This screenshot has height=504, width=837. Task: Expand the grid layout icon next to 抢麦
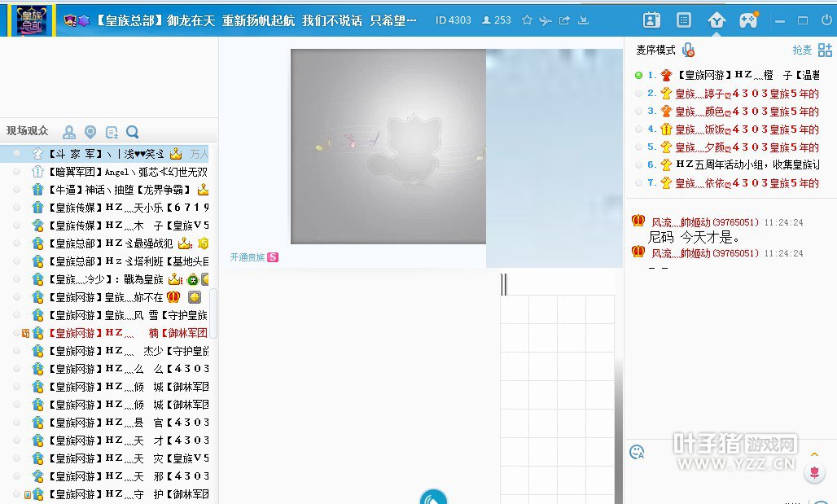825,50
